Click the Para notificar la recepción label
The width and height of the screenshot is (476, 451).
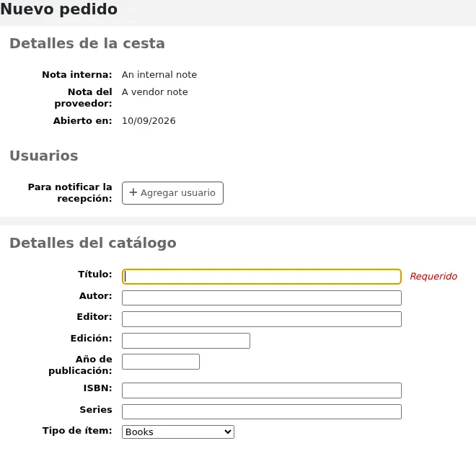coord(70,192)
